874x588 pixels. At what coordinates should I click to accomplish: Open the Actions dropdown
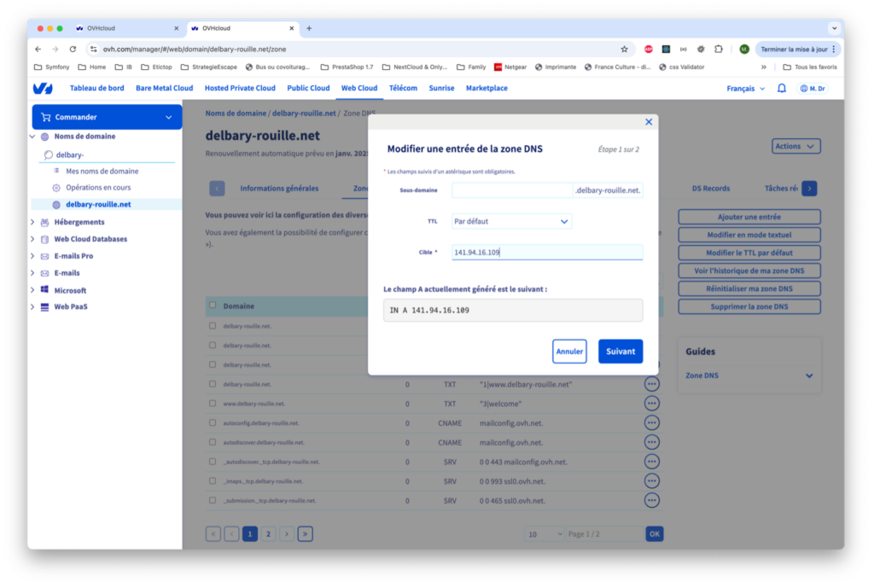pos(795,146)
